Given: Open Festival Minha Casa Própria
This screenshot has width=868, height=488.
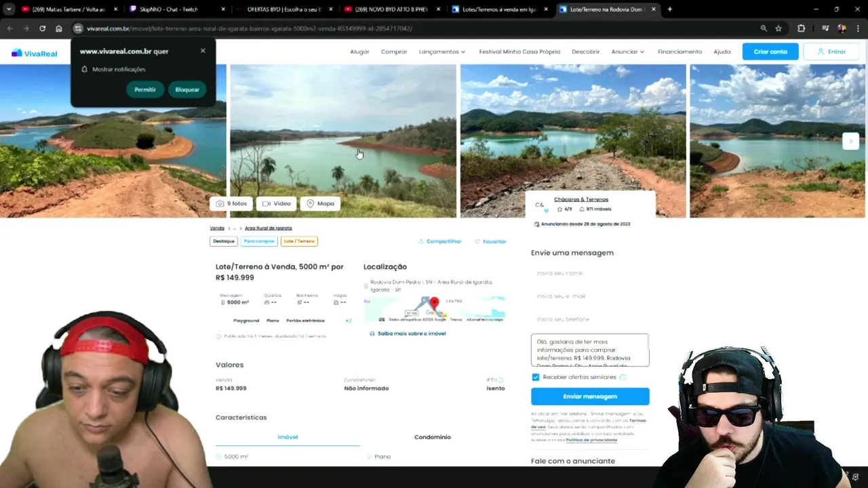Looking at the screenshot, I should 519,52.
